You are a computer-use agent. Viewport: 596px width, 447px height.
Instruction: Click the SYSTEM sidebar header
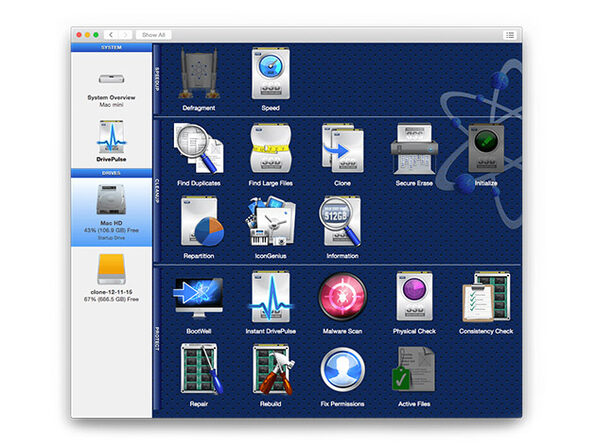pos(111,48)
